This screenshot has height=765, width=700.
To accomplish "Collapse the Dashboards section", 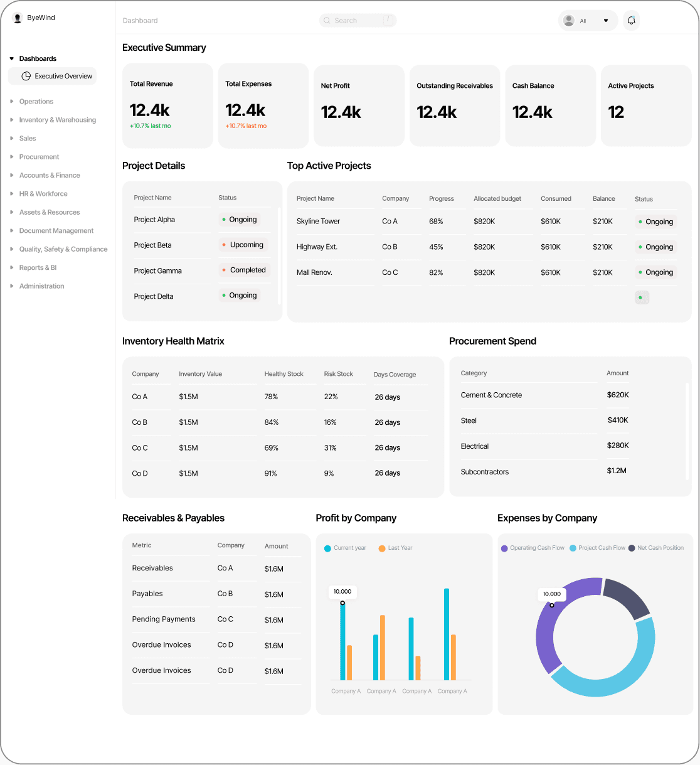I will point(12,58).
